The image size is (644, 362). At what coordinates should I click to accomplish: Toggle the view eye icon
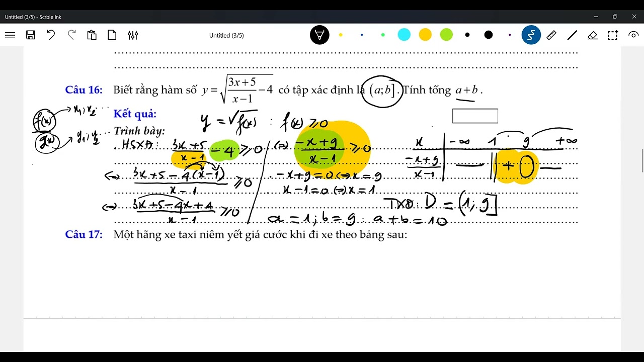(x=633, y=35)
